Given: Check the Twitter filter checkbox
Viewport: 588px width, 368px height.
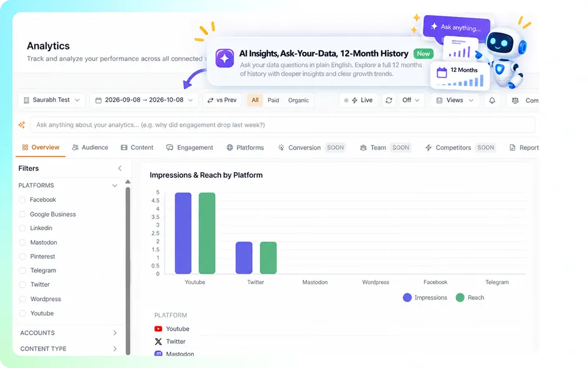Looking at the screenshot, I should [22, 284].
